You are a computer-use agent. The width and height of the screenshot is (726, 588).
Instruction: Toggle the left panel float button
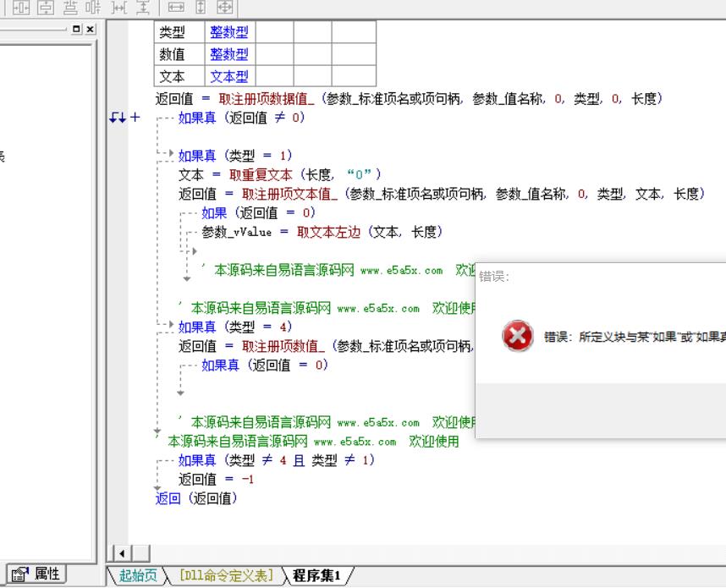click(78, 29)
